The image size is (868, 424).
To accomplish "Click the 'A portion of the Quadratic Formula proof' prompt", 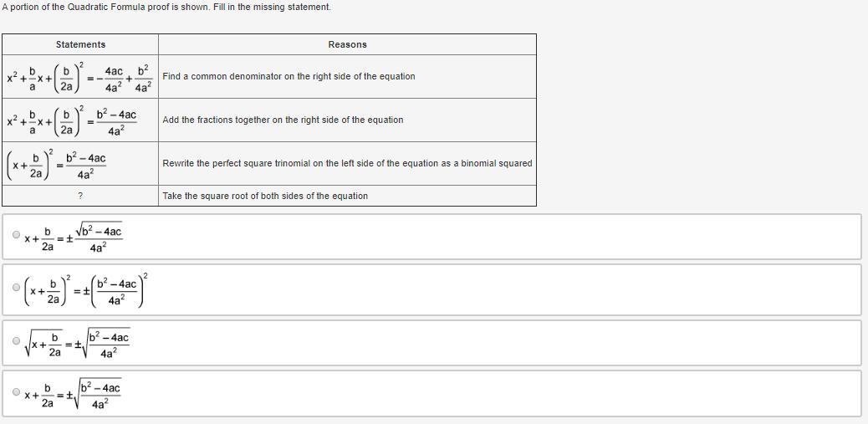I will tap(166, 8).
